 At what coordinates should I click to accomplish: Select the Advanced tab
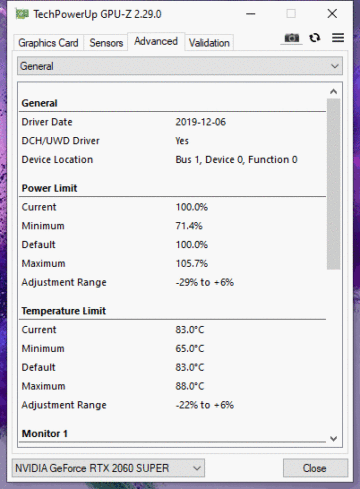click(156, 41)
